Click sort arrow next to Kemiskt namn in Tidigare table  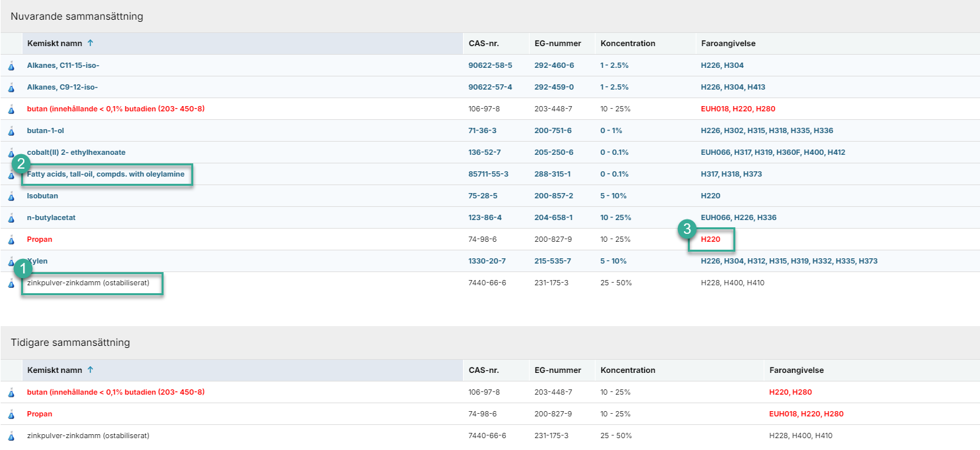point(90,370)
